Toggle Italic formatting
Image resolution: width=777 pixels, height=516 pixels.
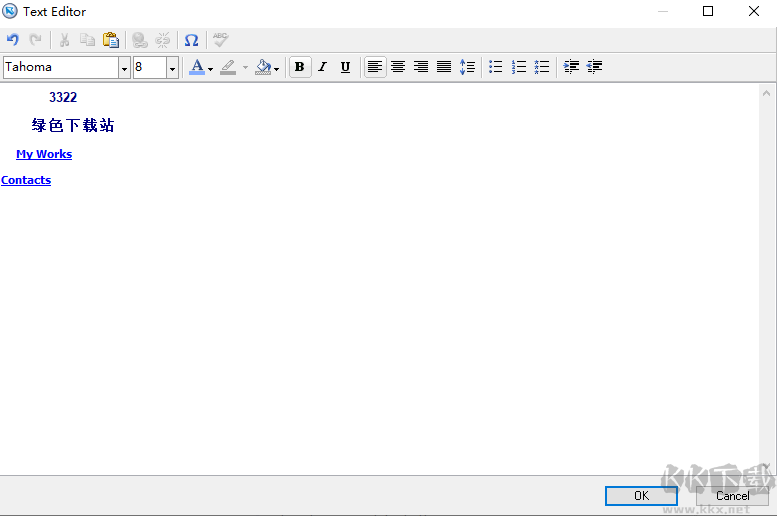[323, 67]
